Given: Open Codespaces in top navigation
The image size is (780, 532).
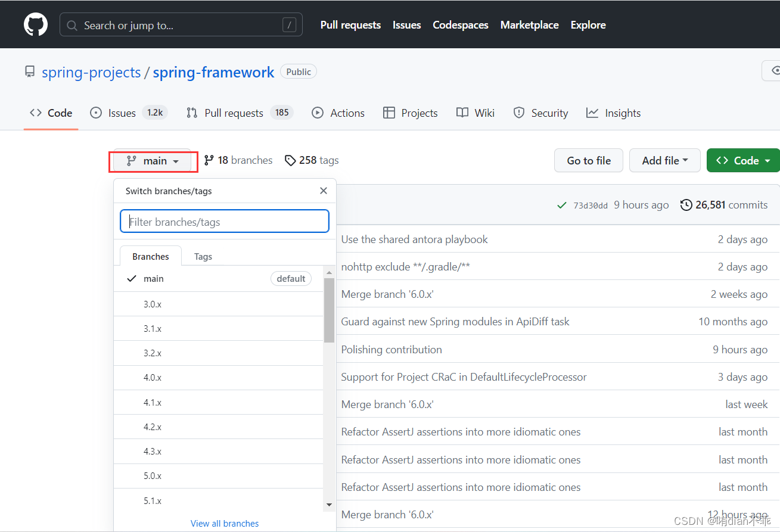Looking at the screenshot, I should coord(461,25).
